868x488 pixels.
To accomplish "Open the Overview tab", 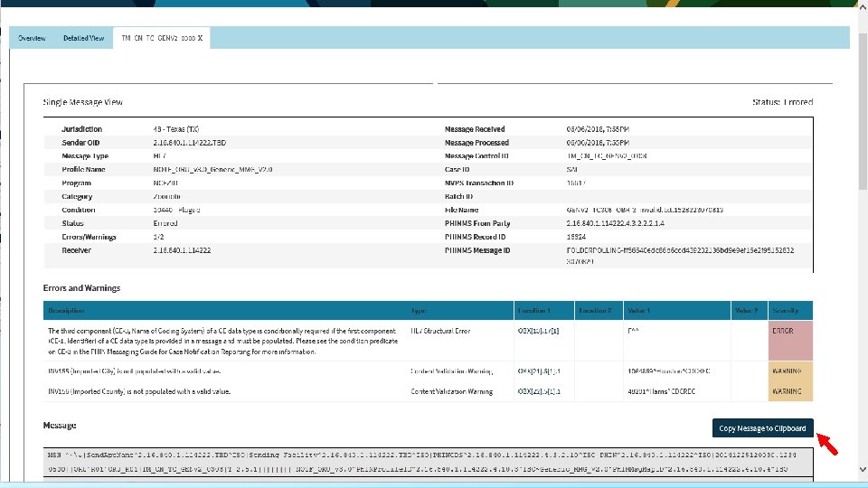I will (32, 38).
